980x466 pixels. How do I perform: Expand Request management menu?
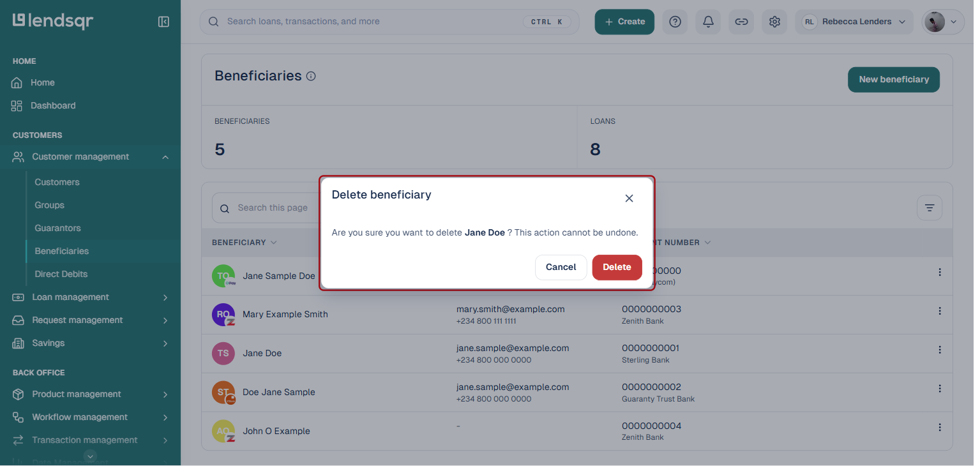(165, 320)
